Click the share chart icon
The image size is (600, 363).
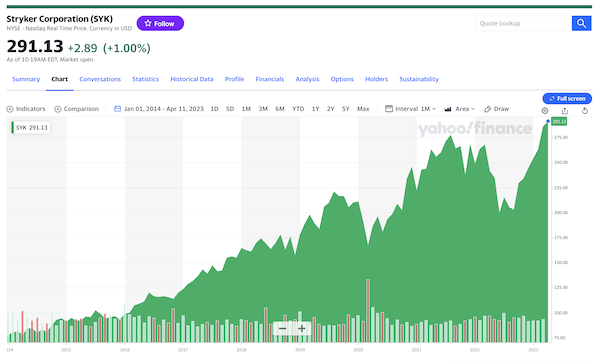pos(565,111)
